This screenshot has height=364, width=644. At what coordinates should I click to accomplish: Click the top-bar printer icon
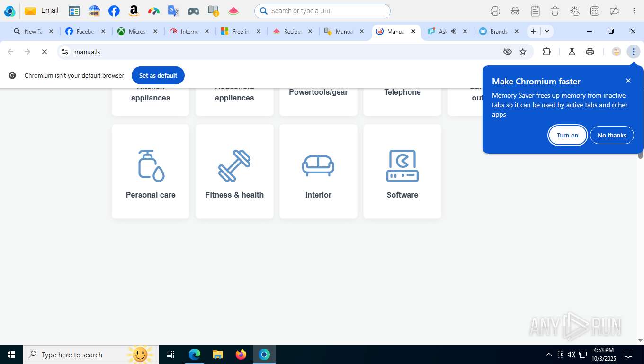pos(495,11)
